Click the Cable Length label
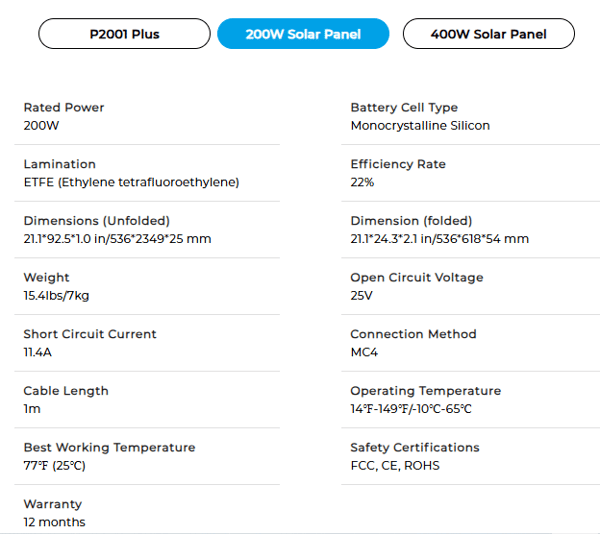This screenshot has width=600, height=534. coord(66,391)
